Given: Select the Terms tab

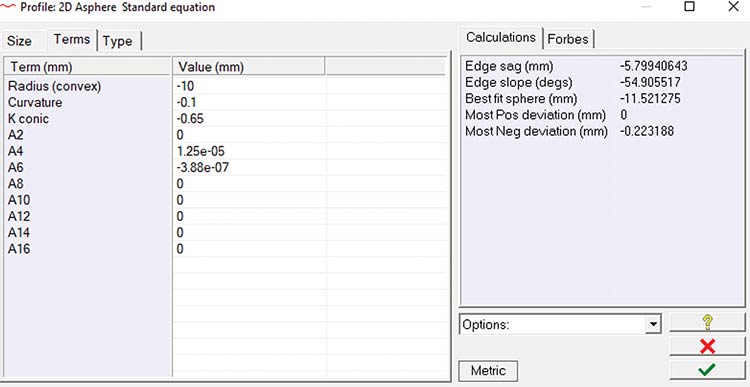Looking at the screenshot, I should pos(72,39).
